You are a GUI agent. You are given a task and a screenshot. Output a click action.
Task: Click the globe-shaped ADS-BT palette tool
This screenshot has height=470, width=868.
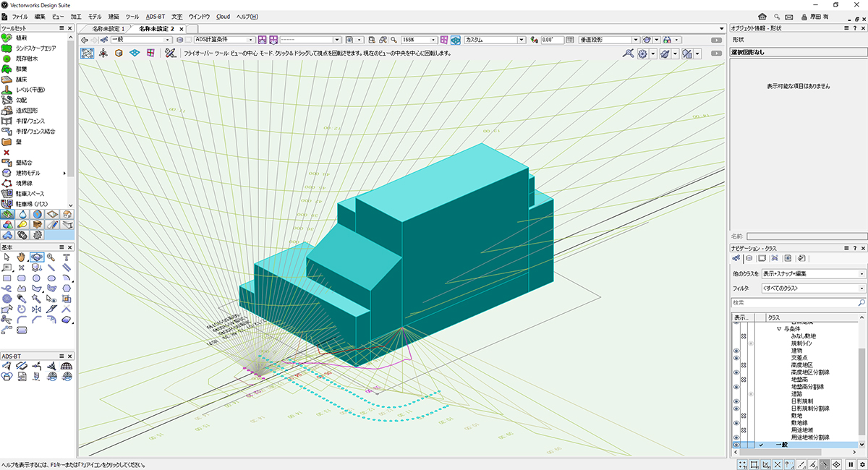pos(66,366)
